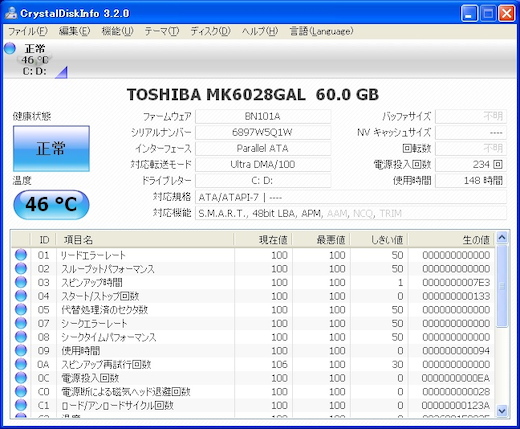This screenshot has height=429, width=520.
Task: Click status orb for row 05 代替処理済のセクタ数
Action: [21, 310]
